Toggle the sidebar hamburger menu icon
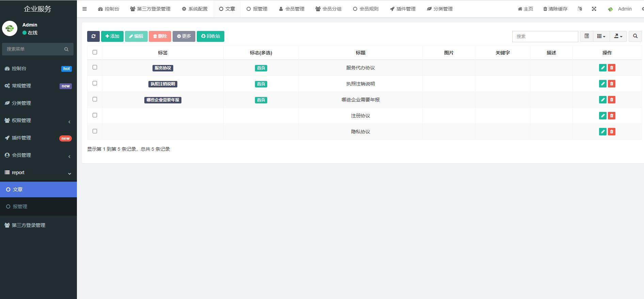644x299 pixels. coord(85,9)
